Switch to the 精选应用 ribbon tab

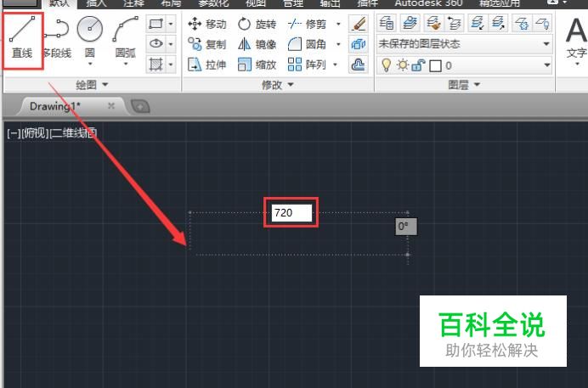500,3
